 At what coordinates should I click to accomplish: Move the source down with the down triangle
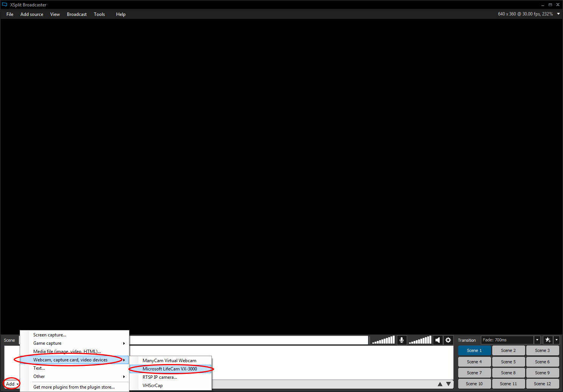click(x=448, y=384)
